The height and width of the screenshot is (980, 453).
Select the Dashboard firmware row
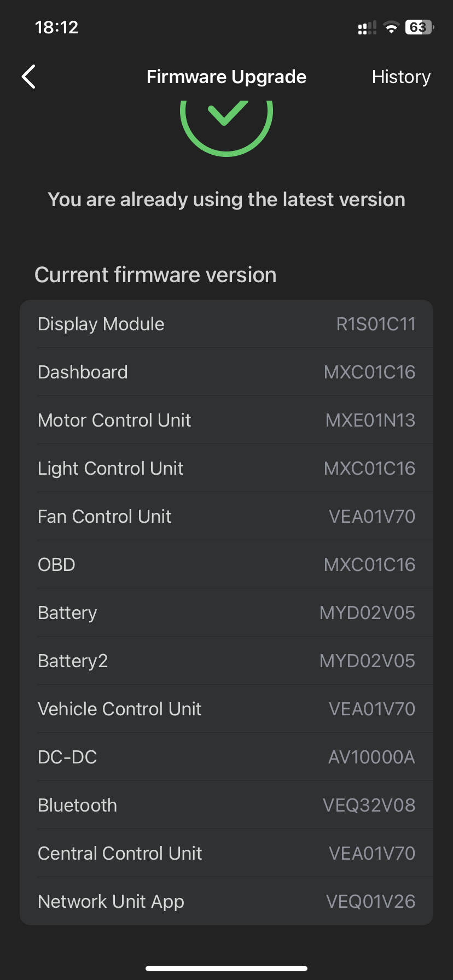(226, 372)
